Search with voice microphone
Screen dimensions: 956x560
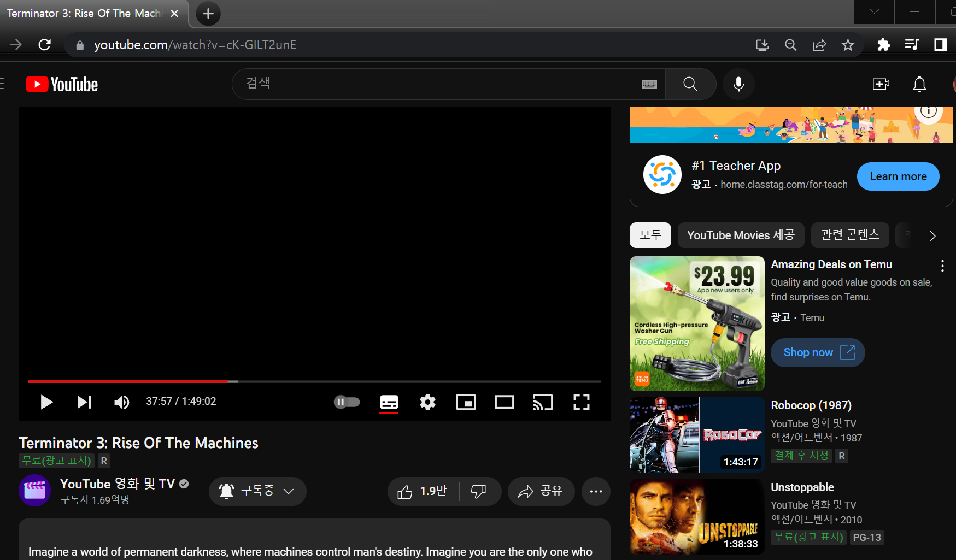tap(738, 84)
